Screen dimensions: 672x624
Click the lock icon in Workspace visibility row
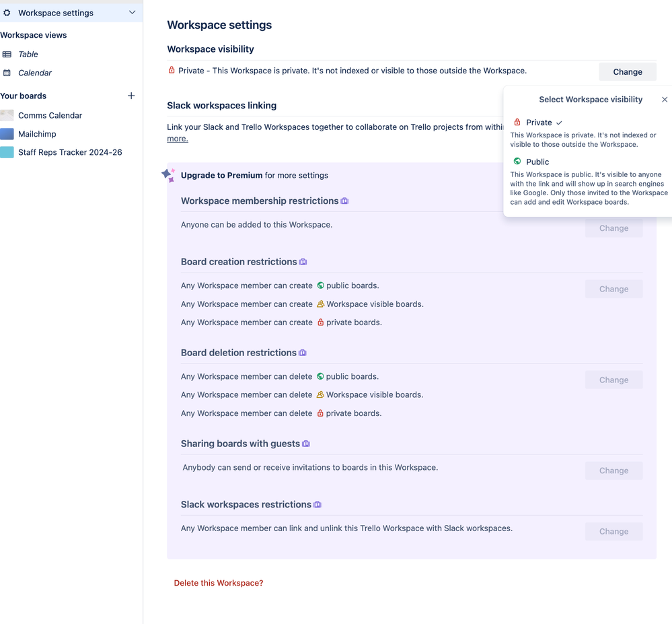pos(172,70)
